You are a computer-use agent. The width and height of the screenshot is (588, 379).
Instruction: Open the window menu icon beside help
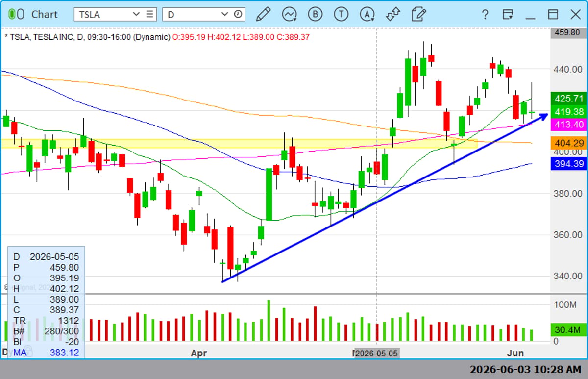(x=508, y=14)
